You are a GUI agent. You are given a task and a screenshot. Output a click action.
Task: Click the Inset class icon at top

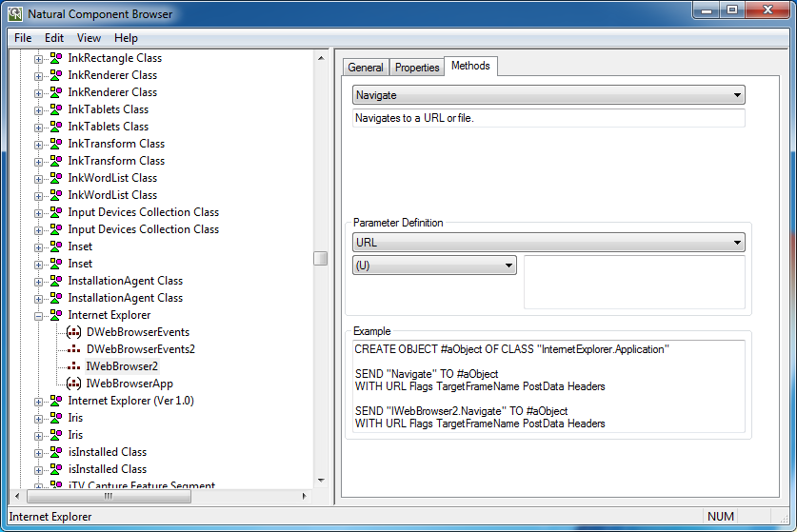pos(56,246)
